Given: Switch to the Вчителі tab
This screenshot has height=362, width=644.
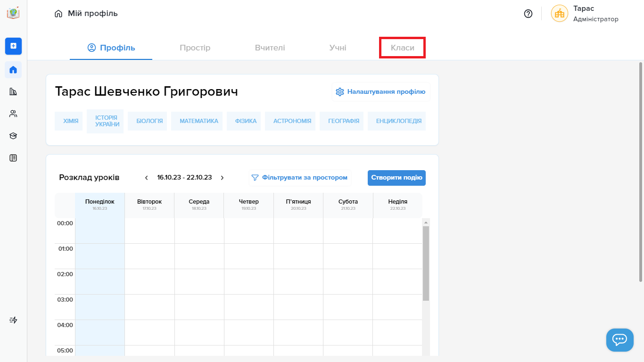Looking at the screenshot, I should pos(270,48).
